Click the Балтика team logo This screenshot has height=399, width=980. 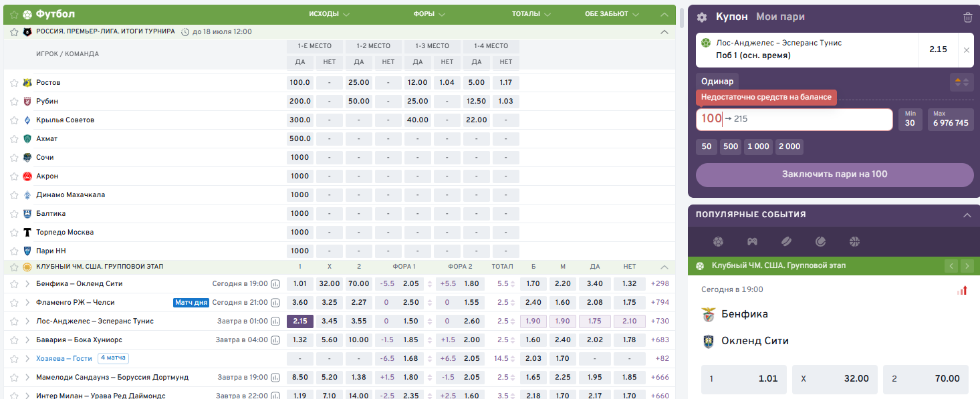pos(27,214)
